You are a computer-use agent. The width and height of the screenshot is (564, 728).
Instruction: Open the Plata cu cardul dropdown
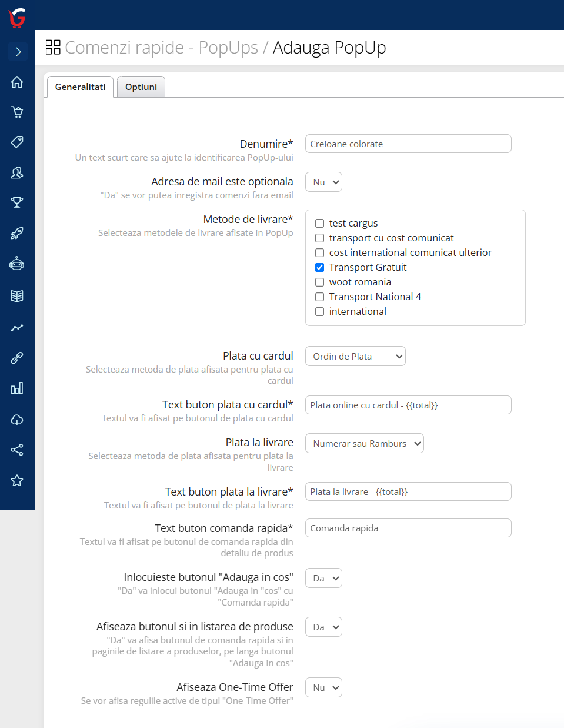coord(355,357)
